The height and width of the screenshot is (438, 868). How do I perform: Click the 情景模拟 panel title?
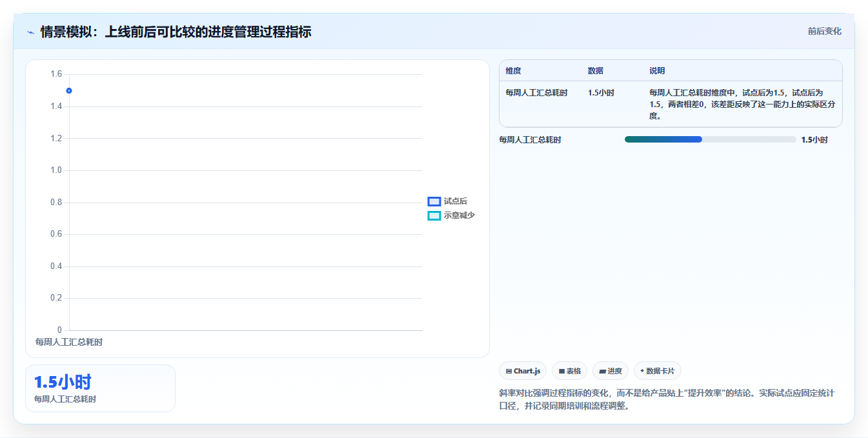click(176, 32)
